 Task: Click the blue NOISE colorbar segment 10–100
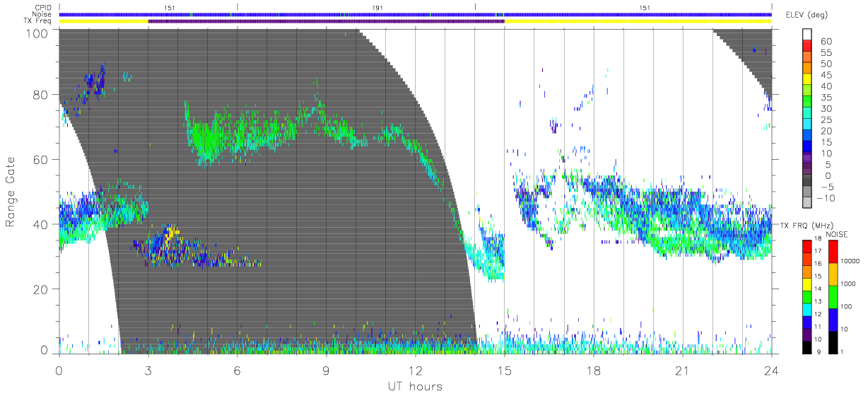click(x=833, y=319)
